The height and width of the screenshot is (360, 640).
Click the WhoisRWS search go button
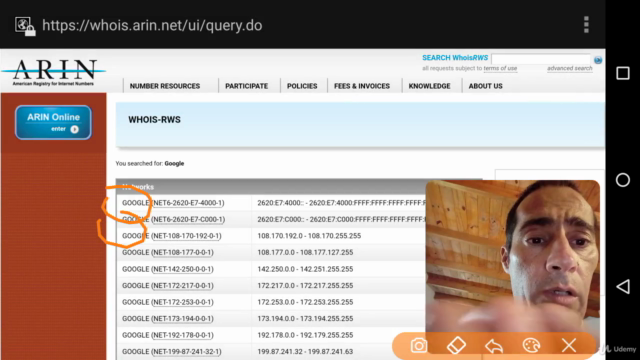point(598,60)
